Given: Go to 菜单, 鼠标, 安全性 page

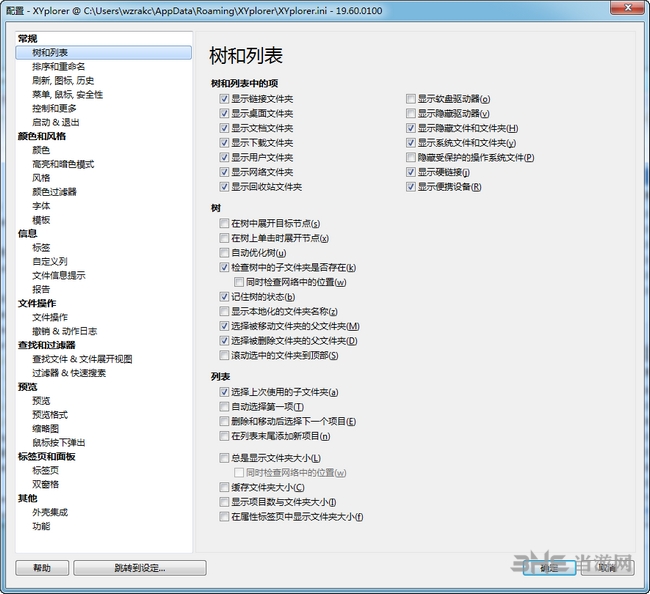Looking at the screenshot, I should tap(67, 95).
